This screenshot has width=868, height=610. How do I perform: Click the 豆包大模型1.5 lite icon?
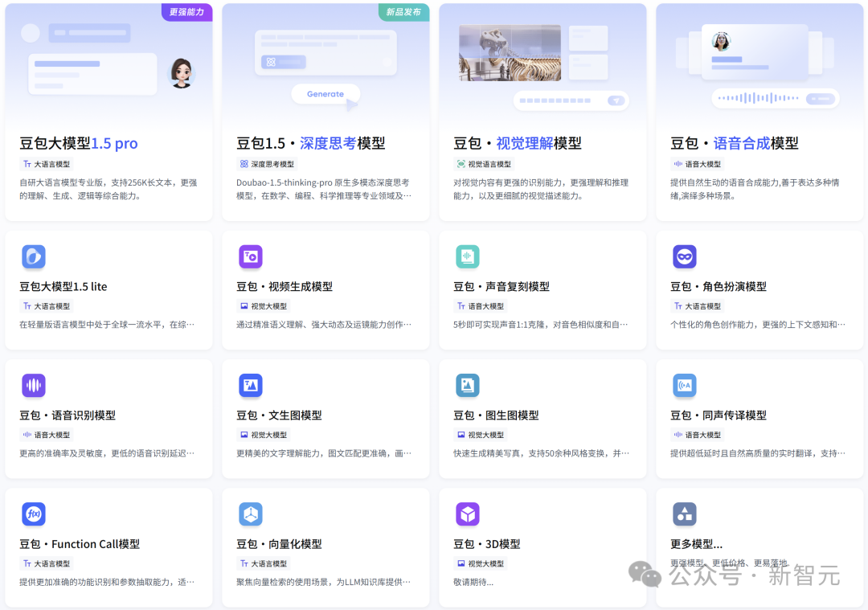click(x=34, y=256)
